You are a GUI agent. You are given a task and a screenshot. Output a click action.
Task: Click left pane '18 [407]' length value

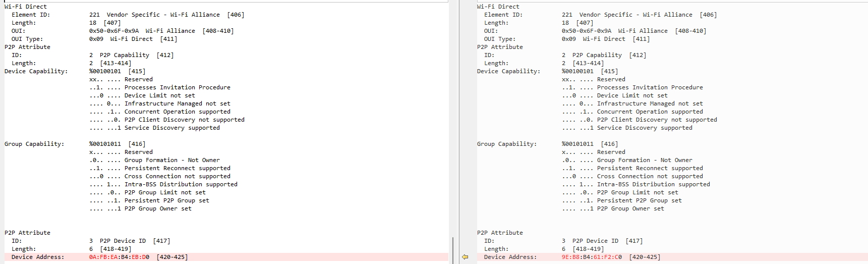[105, 23]
